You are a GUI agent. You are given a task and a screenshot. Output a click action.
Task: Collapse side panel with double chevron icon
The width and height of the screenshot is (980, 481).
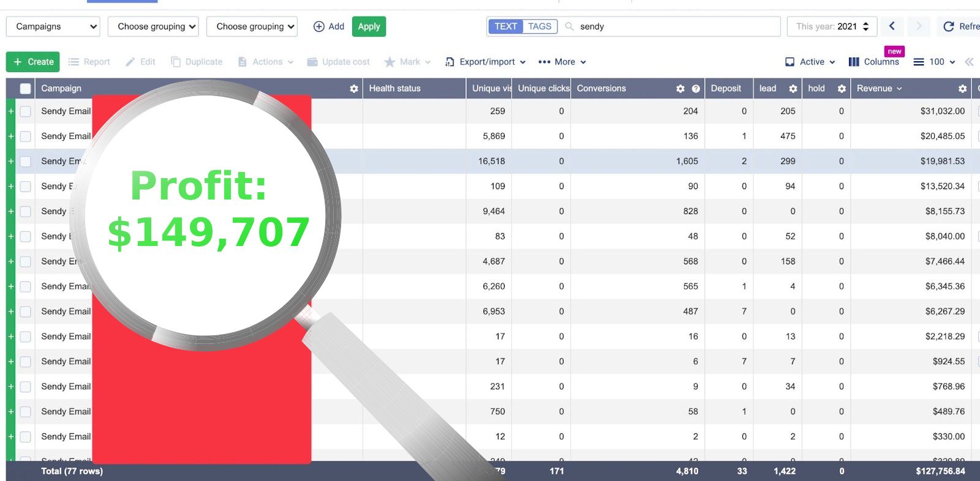(x=969, y=62)
